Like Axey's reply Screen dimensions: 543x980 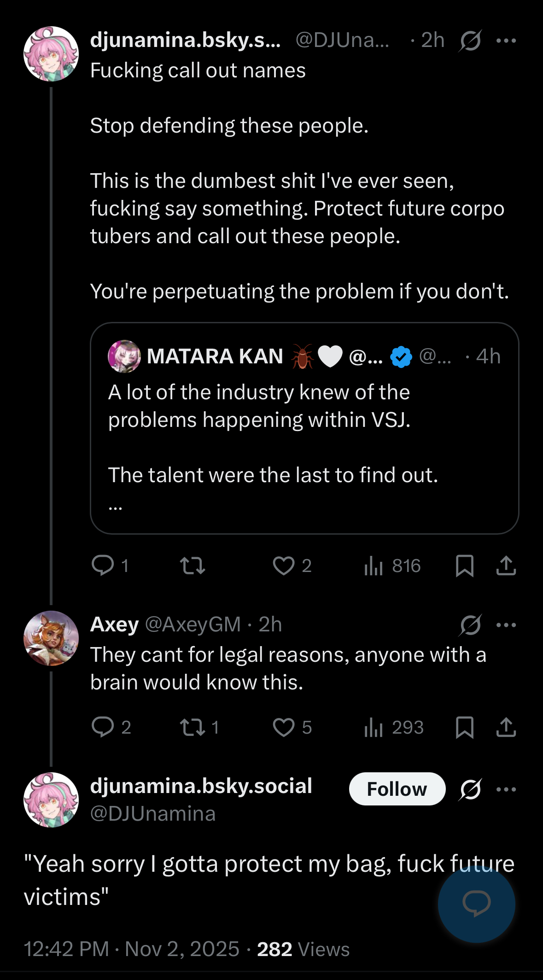283,727
